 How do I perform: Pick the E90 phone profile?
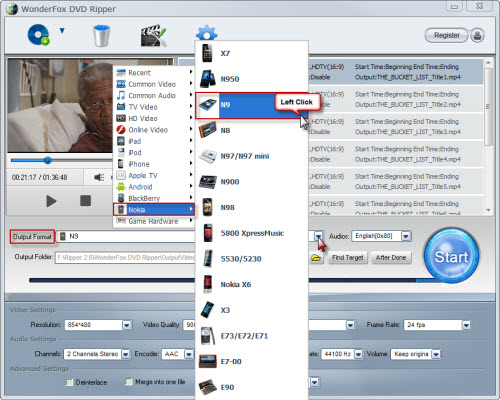point(251,387)
